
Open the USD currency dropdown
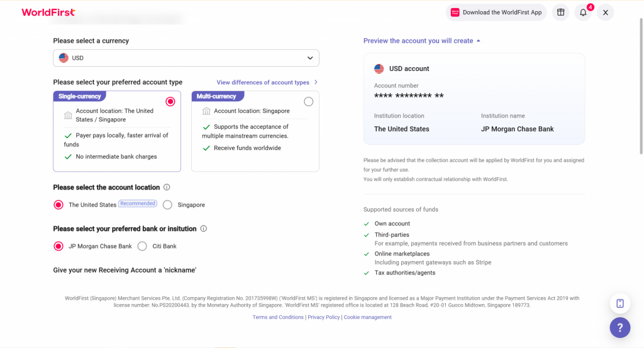pyautogui.click(x=186, y=58)
